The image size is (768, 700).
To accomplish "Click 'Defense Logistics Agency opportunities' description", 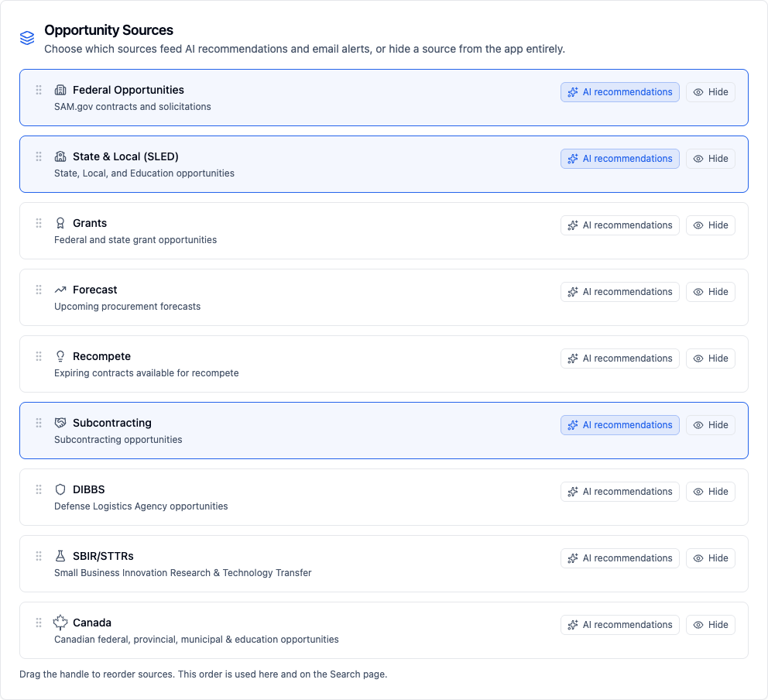I will (x=141, y=506).
